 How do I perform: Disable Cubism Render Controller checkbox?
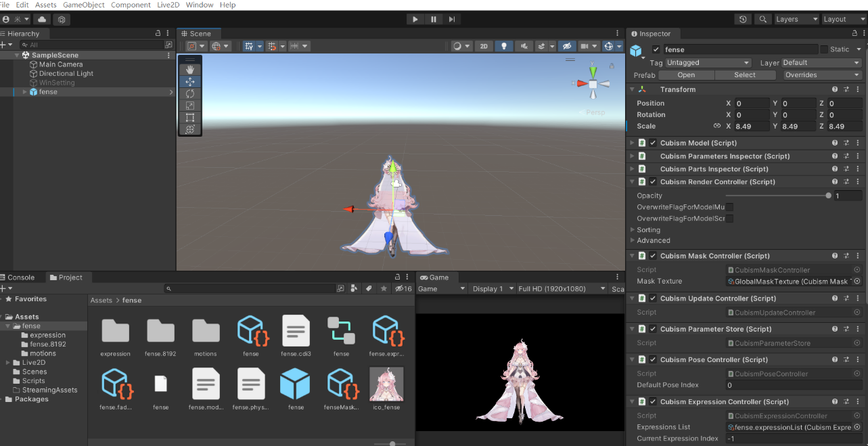653,182
